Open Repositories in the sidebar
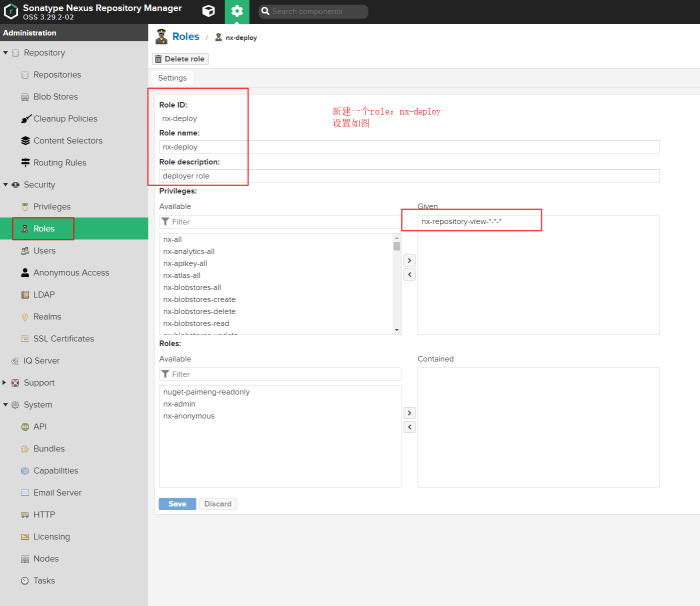 pos(57,75)
